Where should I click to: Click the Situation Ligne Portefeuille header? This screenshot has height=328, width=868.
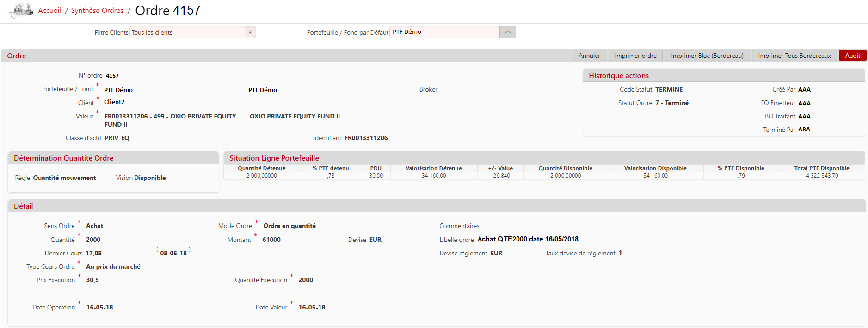pos(274,158)
